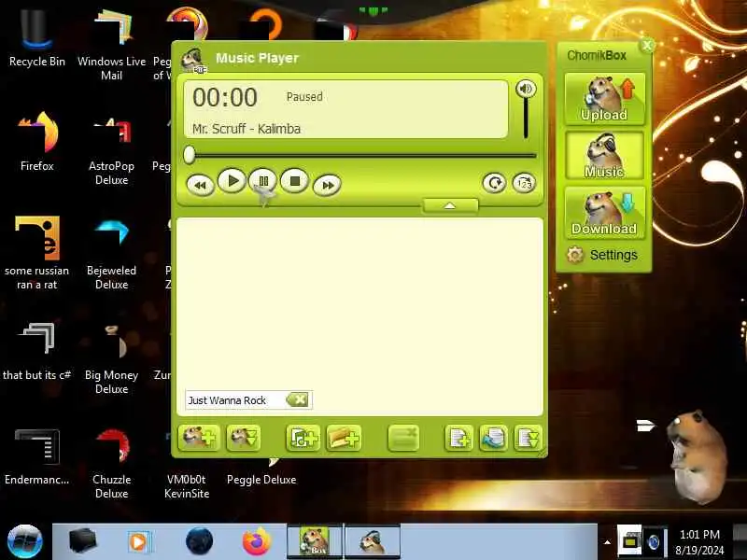747x560 pixels.
Task: Click the Music Player hamster logo icon
Action: point(193,61)
